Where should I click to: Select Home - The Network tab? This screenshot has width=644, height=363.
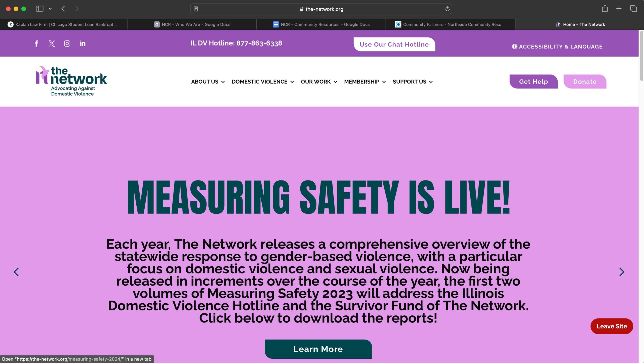pos(580,24)
